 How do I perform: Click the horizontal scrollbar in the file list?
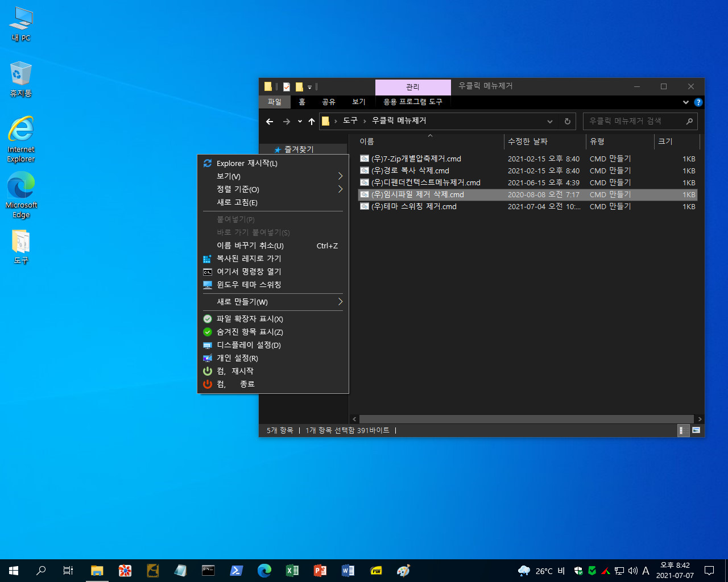[526, 419]
